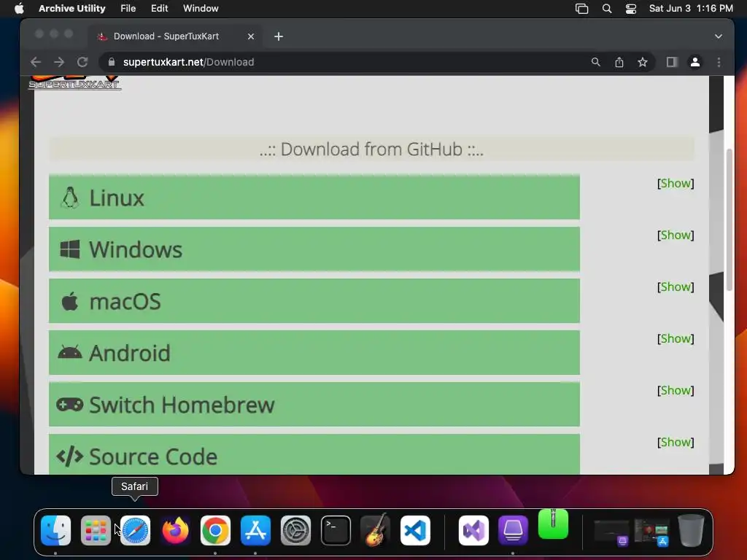Open Visual Studio purple dock icon
This screenshot has width=747, height=560.
[x=473, y=531]
